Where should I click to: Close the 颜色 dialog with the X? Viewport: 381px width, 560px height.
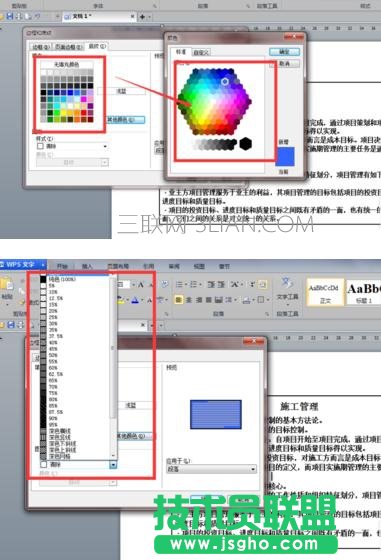[294, 37]
